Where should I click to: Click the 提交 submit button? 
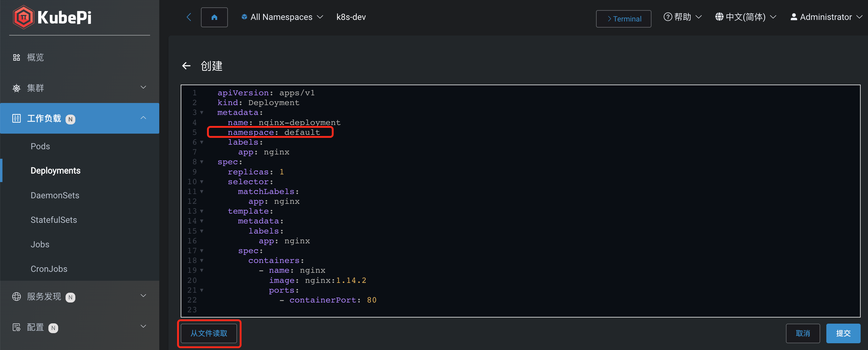coord(843,333)
